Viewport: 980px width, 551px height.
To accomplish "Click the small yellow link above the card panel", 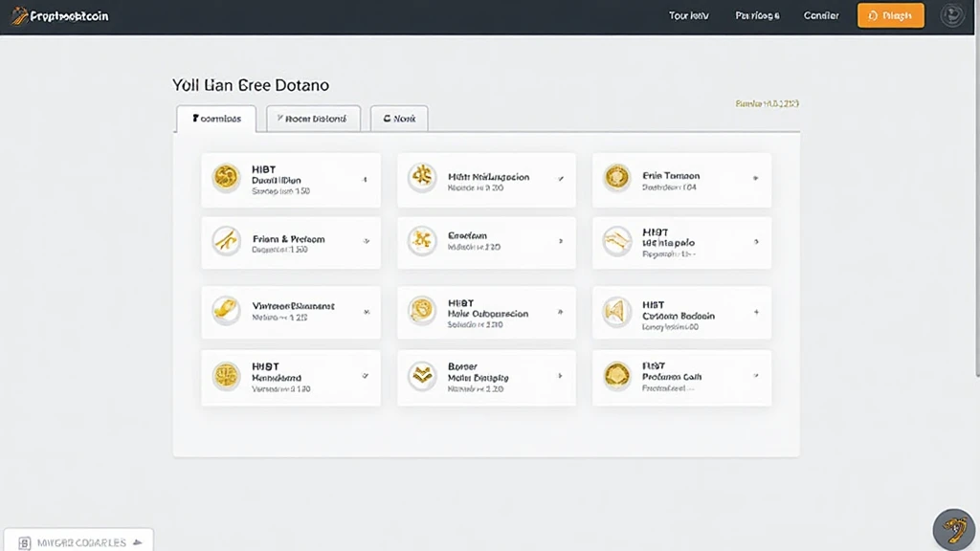I will tap(767, 103).
